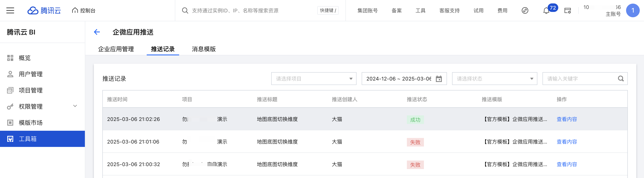Screen dimensions: 644x178
Task: Click the back arrow beside 企微应用推送
Action: pos(97,32)
